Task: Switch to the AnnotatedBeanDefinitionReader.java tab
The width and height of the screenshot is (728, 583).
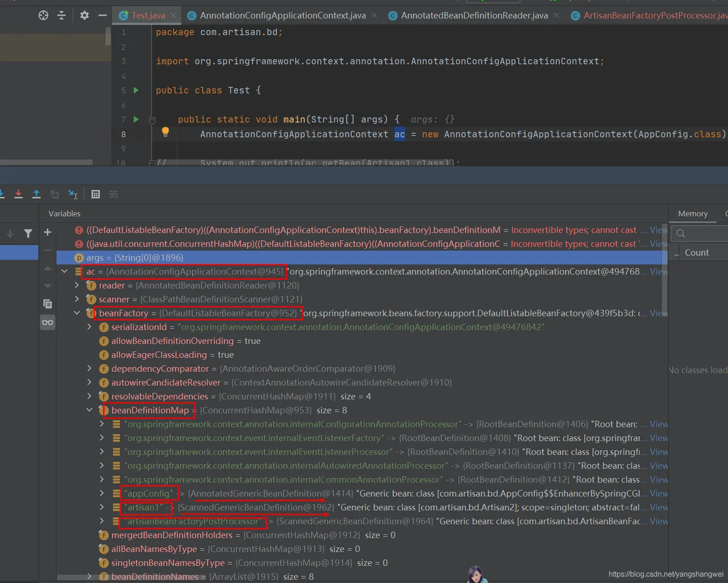Action: (x=474, y=16)
